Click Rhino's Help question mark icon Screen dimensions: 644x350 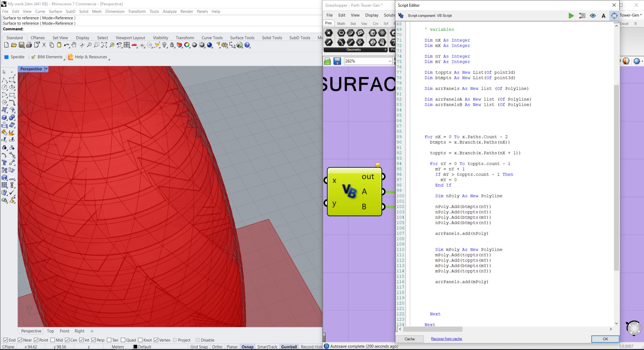(247, 45)
